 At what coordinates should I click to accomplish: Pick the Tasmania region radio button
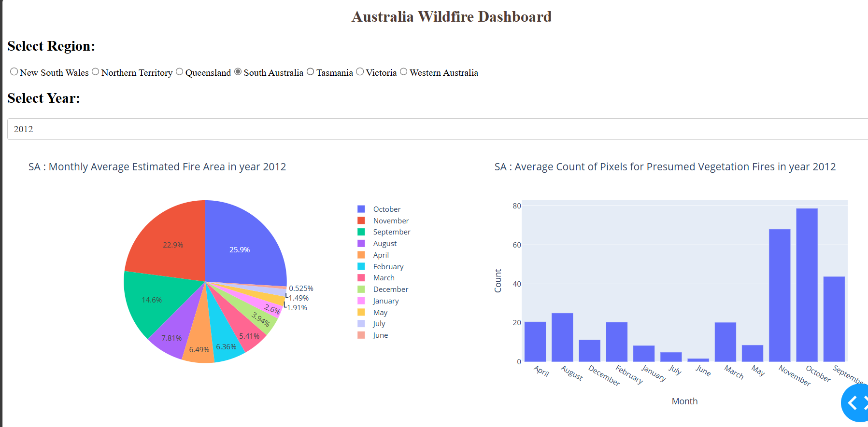(x=311, y=72)
